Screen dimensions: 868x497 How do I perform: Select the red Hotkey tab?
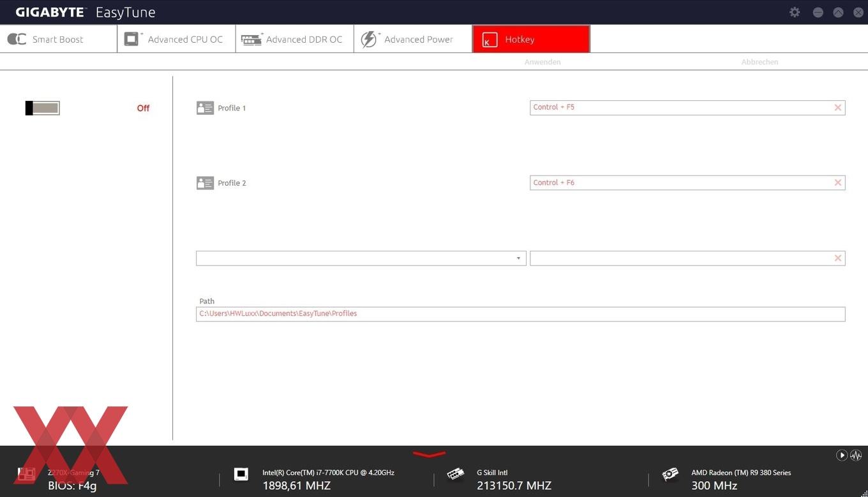531,39
